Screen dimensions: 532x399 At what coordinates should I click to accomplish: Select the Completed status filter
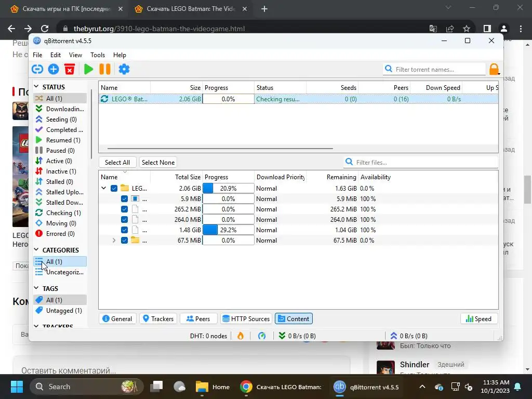[60, 129]
